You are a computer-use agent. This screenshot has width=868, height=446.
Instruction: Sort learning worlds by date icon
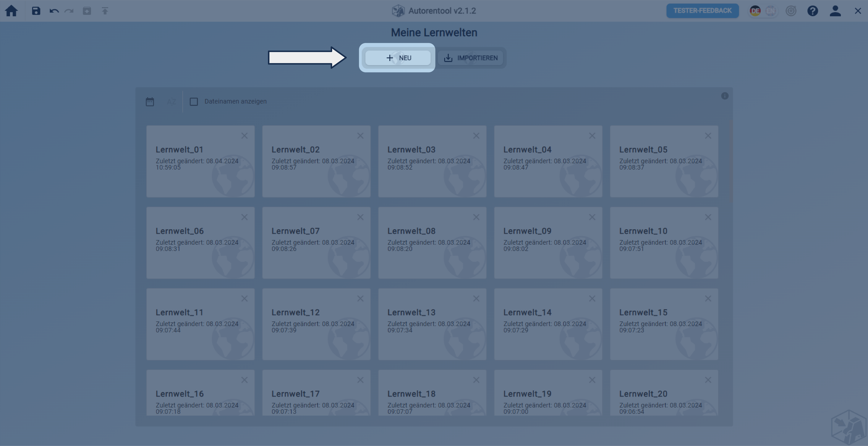click(x=150, y=101)
